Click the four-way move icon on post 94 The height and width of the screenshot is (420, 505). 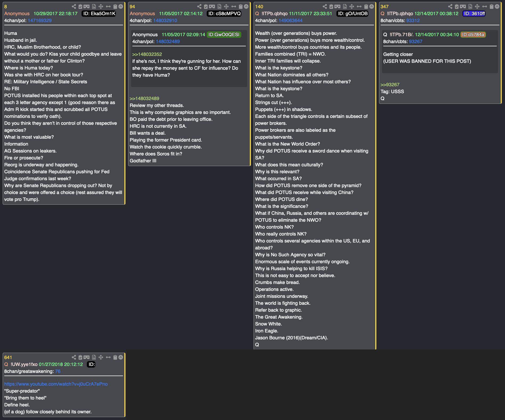(226, 6)
